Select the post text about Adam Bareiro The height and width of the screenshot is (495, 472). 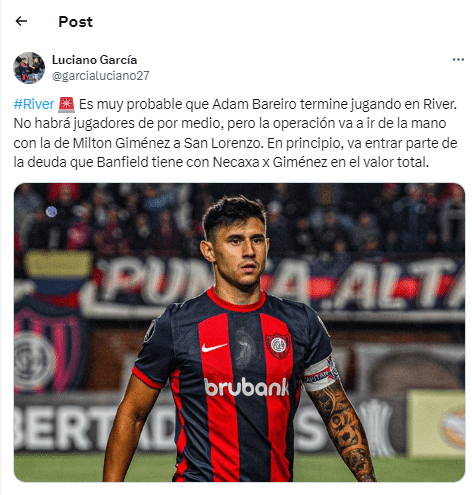pyautogui.click(x=235, y=133)
